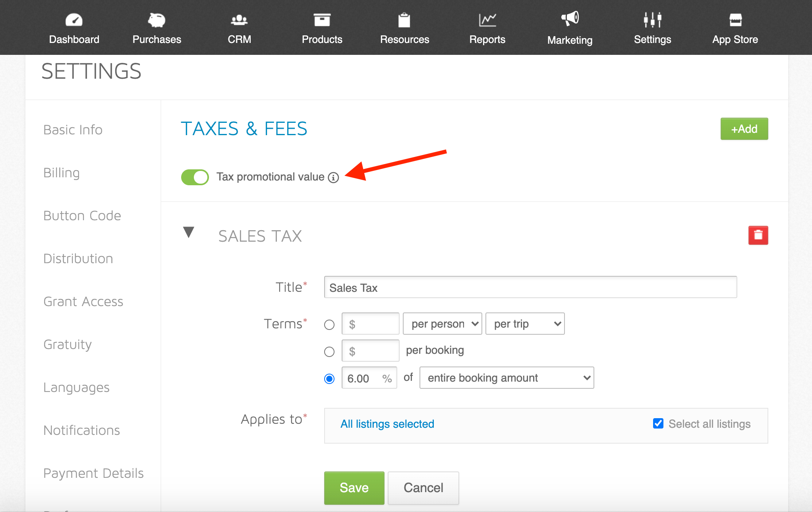This screenshot has width=812, height=512.
Task: Open Grant Access settings section
Action: 83,301
